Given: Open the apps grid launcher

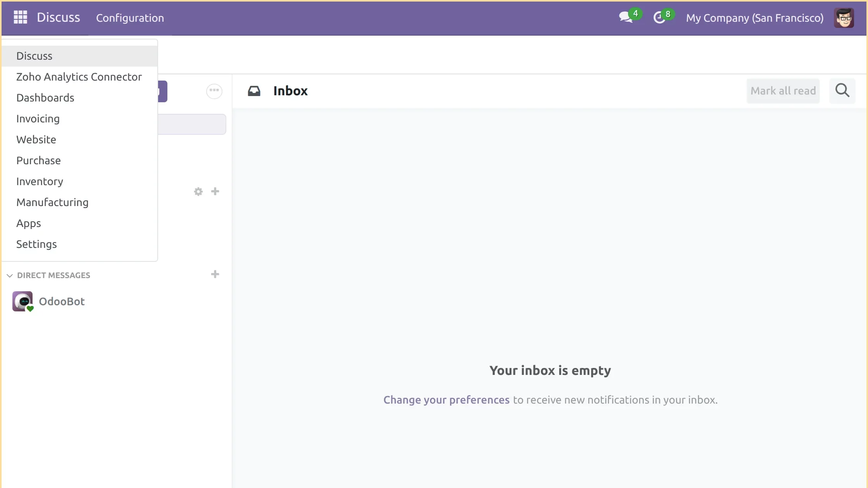Looking at the screenshot, I should (20, 17).
